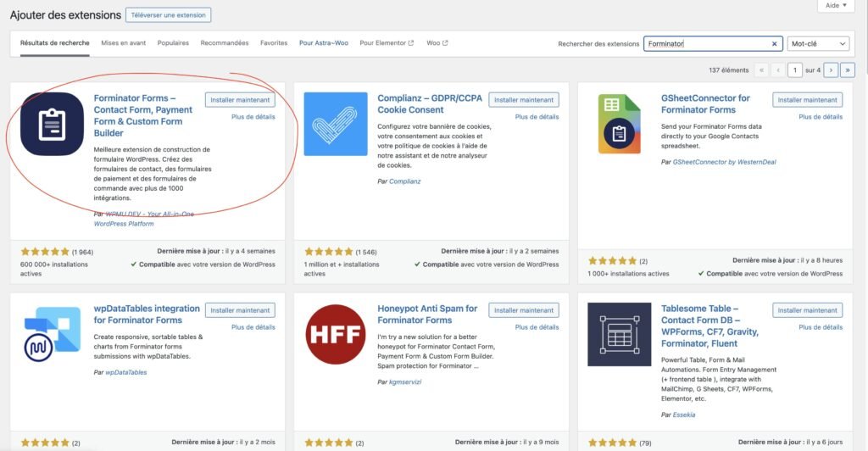Click Téléverser une extension button

pos(168,15)
